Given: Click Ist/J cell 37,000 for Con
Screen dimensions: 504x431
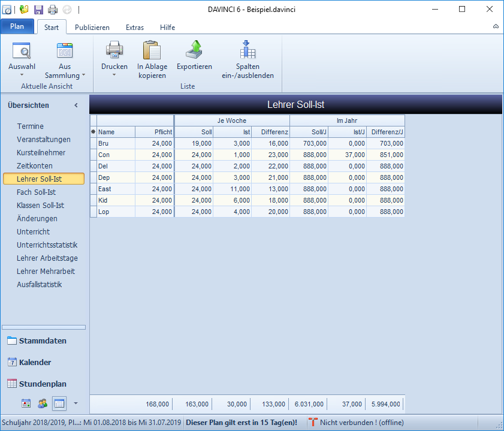Looking at the screenshot, I should 348,155.
